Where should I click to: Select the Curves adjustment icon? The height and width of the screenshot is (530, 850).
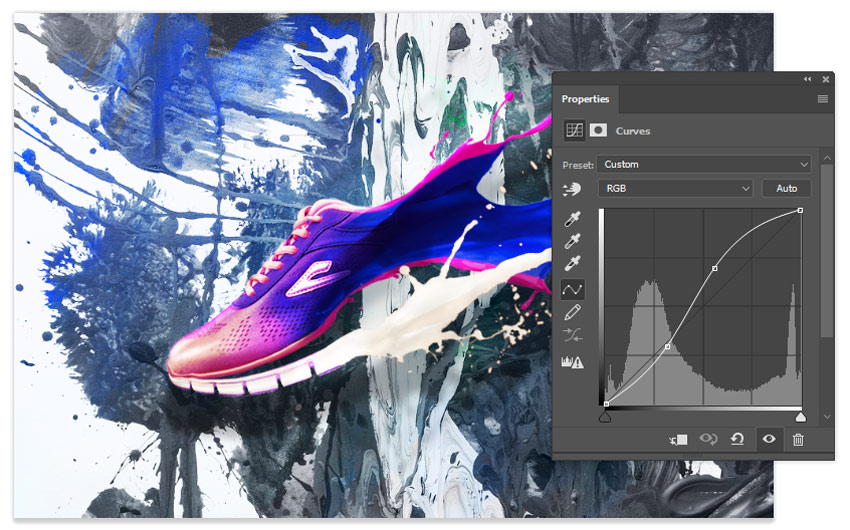pos(574,130)
